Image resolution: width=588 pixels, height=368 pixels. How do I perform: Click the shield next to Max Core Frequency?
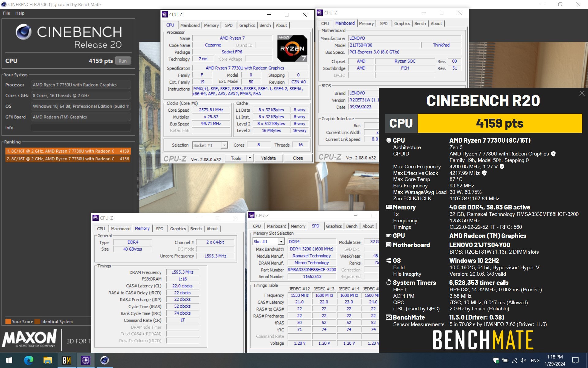tap(502, 167)
